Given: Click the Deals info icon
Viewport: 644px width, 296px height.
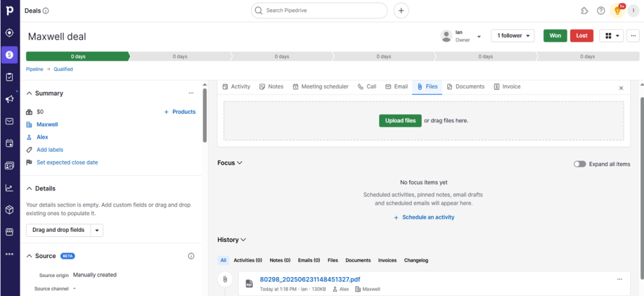Looking at the screenshot, I should [45, 11].
